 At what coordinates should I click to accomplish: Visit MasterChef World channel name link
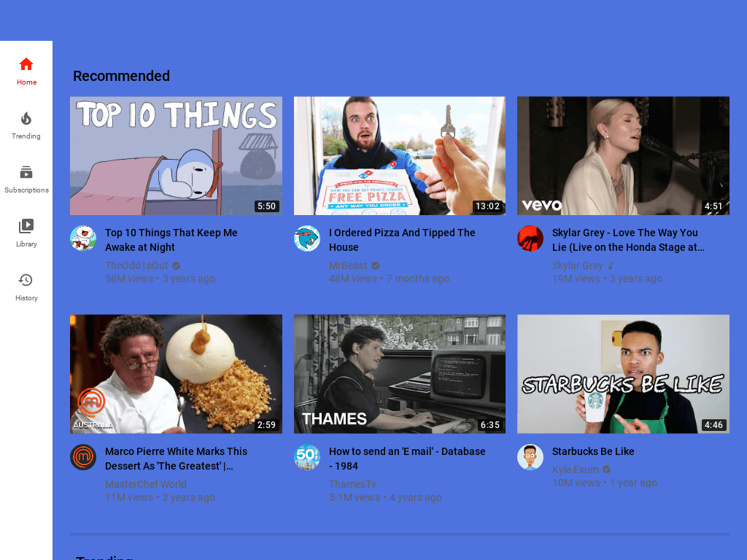point(146,484)
